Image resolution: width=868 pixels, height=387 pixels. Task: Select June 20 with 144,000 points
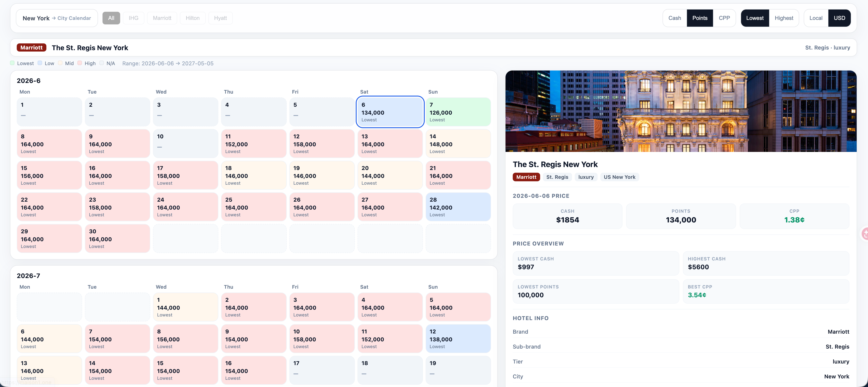point(390,175)
